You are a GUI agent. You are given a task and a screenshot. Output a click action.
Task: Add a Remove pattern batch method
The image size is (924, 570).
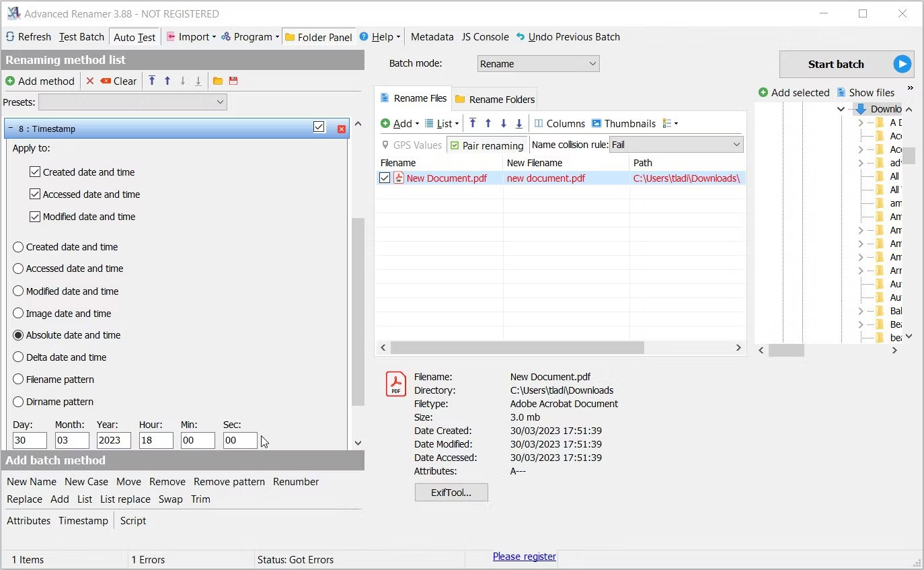pyautogui.click(x=229, y=482)
